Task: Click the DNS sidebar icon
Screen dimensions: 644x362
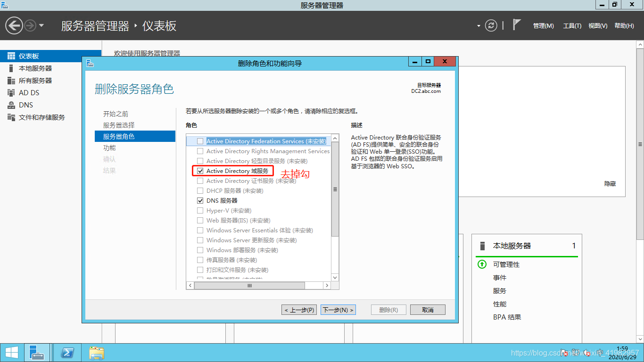Action: pos(11,105)
